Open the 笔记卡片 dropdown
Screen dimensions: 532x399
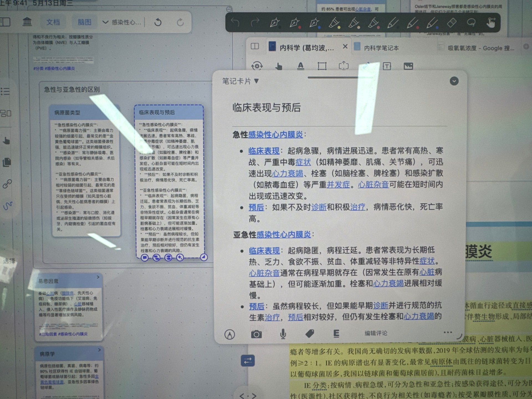240,81
